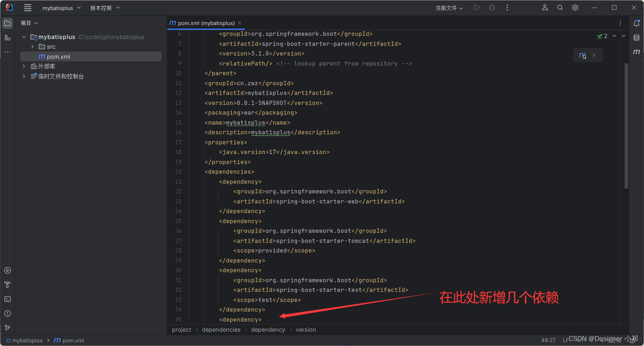Show more tool windows ellipsis
The image size is (644, 346).
[x=8, y=52]
